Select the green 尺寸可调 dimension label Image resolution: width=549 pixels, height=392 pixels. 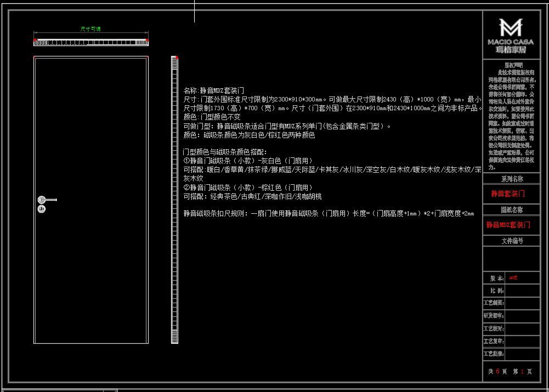pos(90,29)
